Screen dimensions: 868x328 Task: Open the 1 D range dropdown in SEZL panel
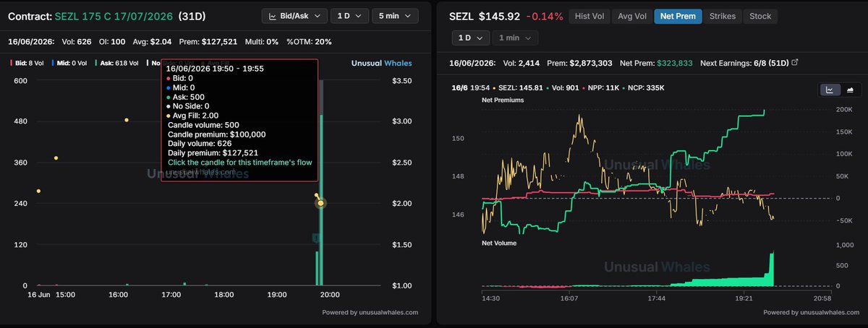click(470, 38)
